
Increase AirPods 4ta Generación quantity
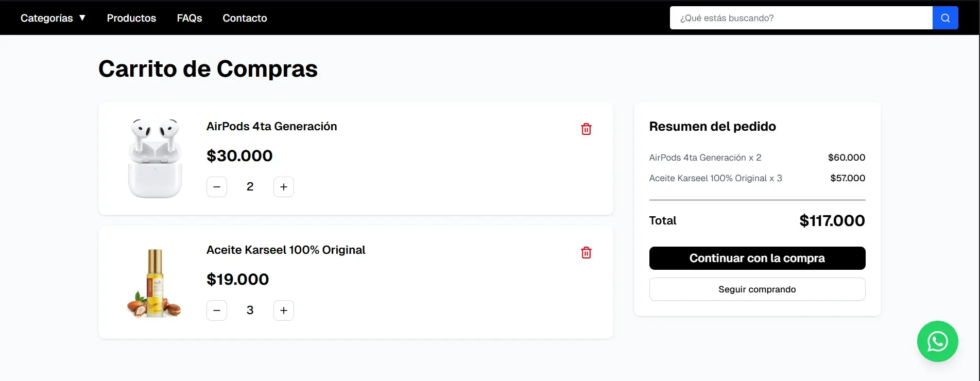[x=284, y=187]
